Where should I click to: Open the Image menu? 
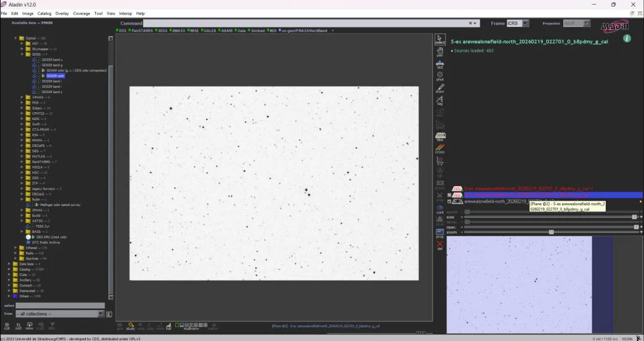(28, 14)
